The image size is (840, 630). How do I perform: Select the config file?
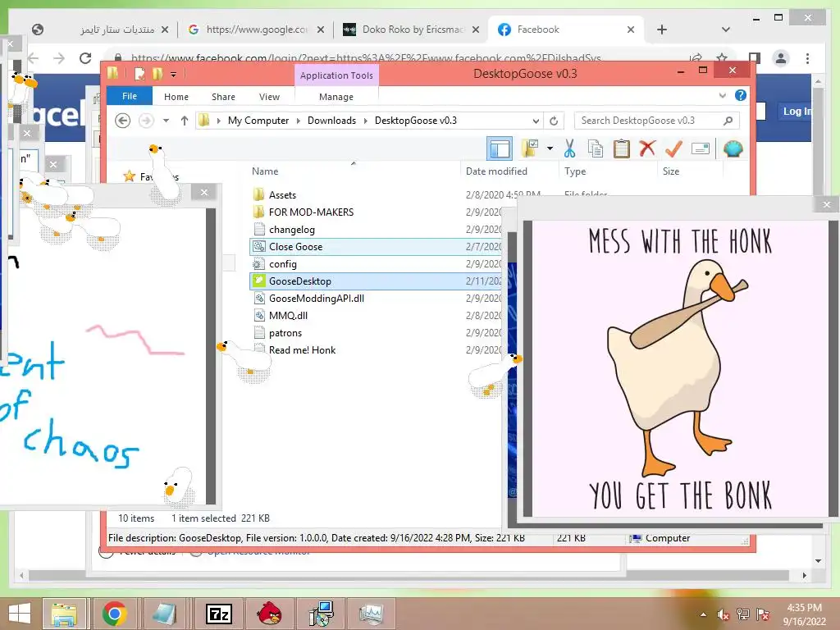[283, 263]
